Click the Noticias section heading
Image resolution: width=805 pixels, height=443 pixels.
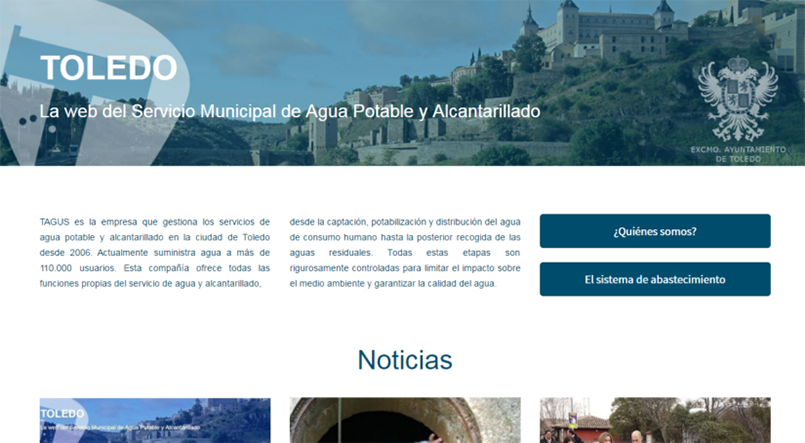click(x=405, y=360)
